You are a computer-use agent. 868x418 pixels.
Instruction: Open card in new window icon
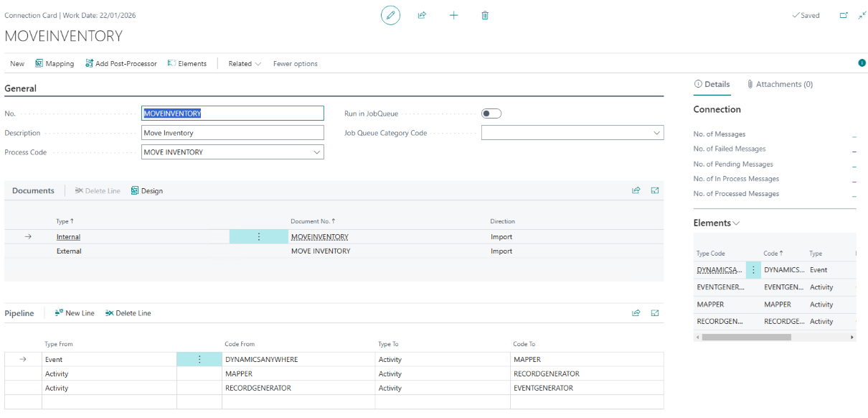coord(844,15)
